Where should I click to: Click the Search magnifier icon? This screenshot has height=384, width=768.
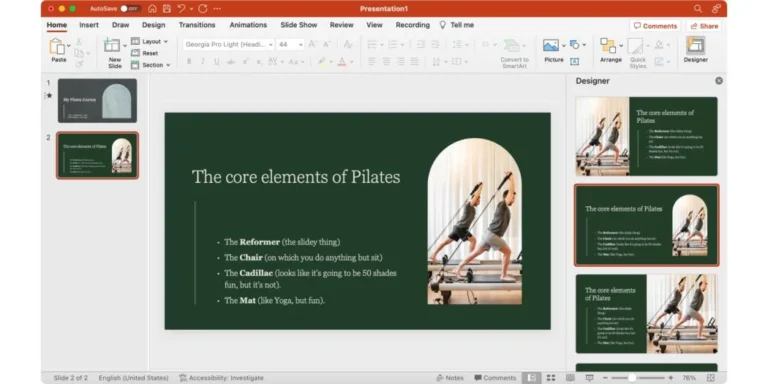698,9
